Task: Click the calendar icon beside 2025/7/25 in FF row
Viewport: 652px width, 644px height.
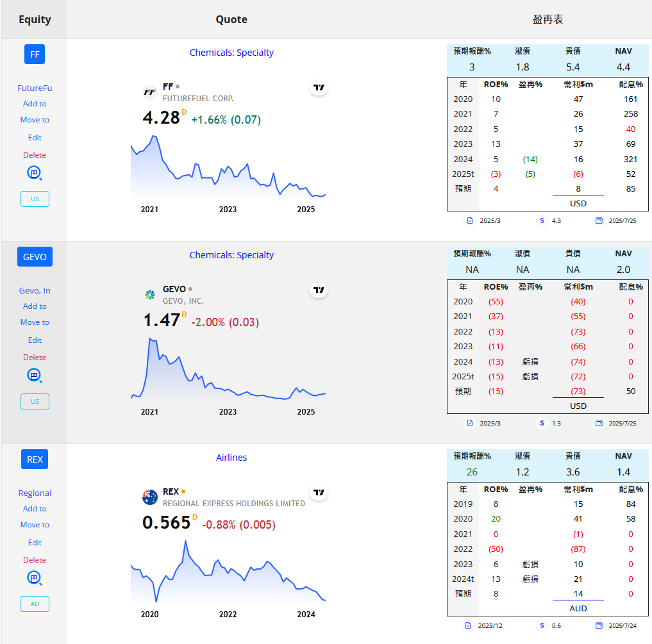Action: (x=599, y=220)
